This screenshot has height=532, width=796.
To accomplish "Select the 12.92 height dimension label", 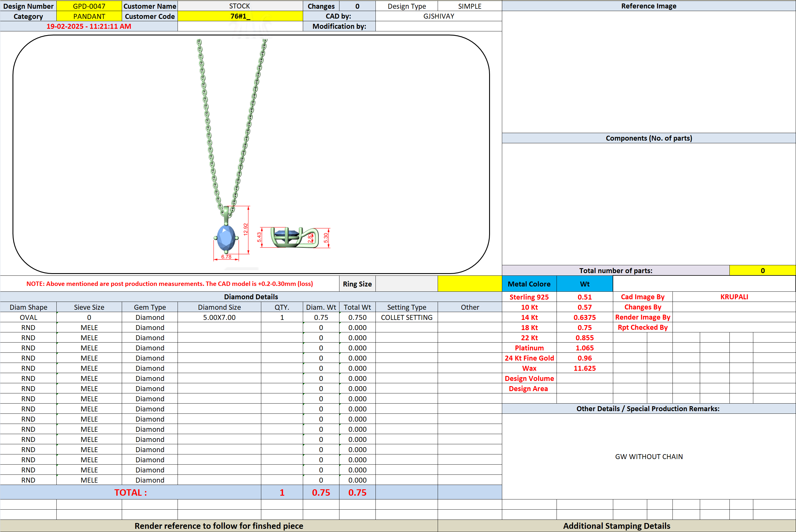I will [246, 229].
